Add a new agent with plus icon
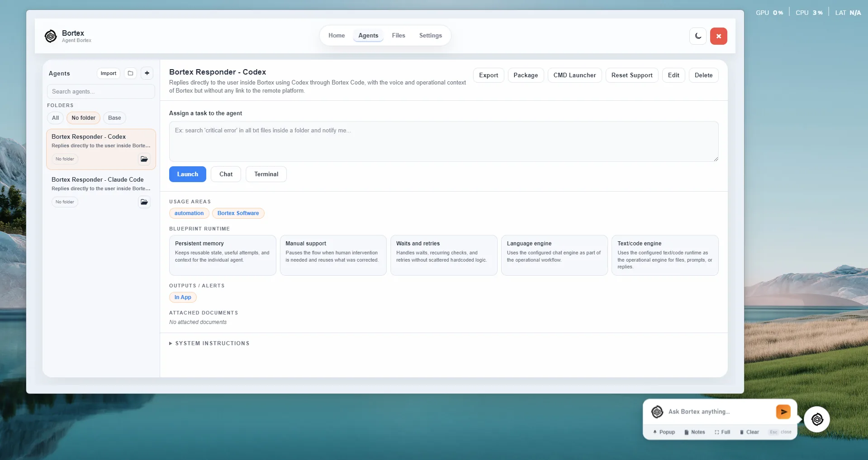Screen dimensions: 868x460 [147, 73]
